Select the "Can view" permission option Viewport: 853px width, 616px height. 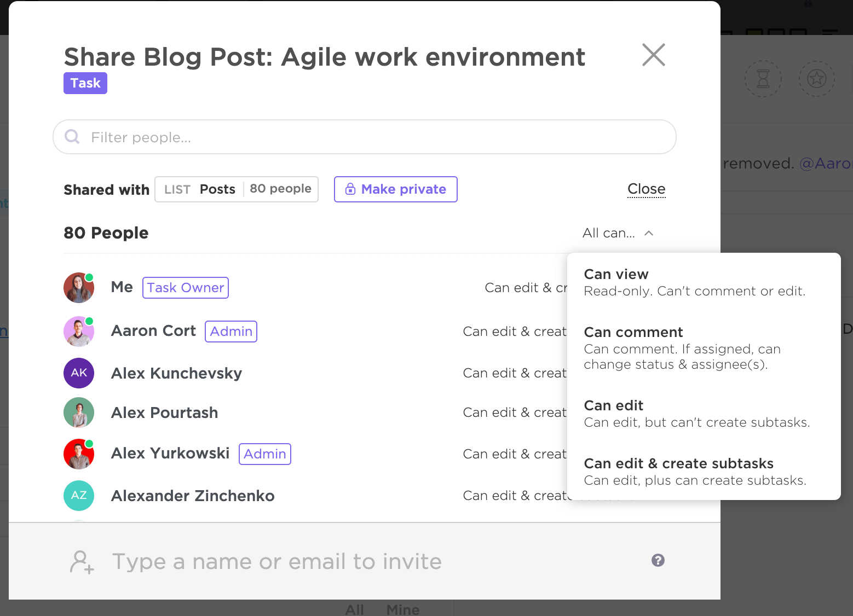click(694, 282)
